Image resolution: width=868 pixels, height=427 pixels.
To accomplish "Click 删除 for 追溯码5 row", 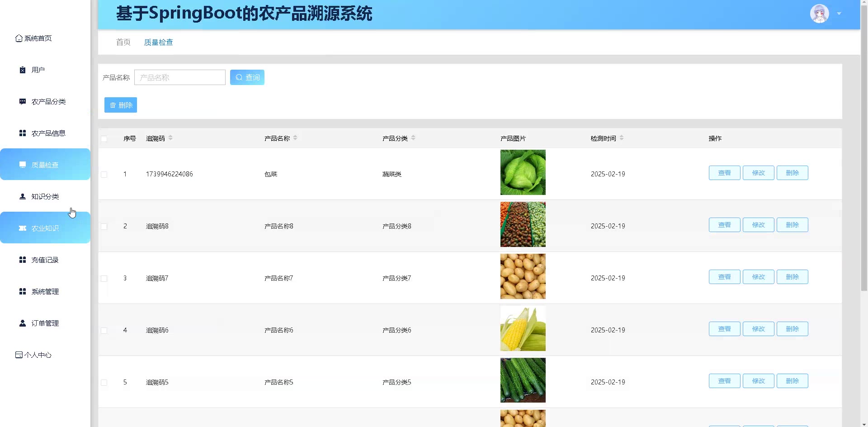I will coord(792,381).
